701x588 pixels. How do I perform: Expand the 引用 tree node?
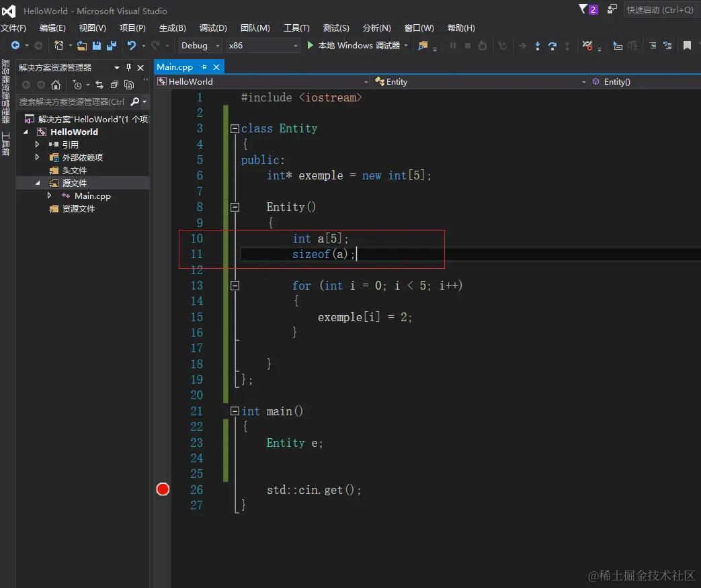point(37,144)
